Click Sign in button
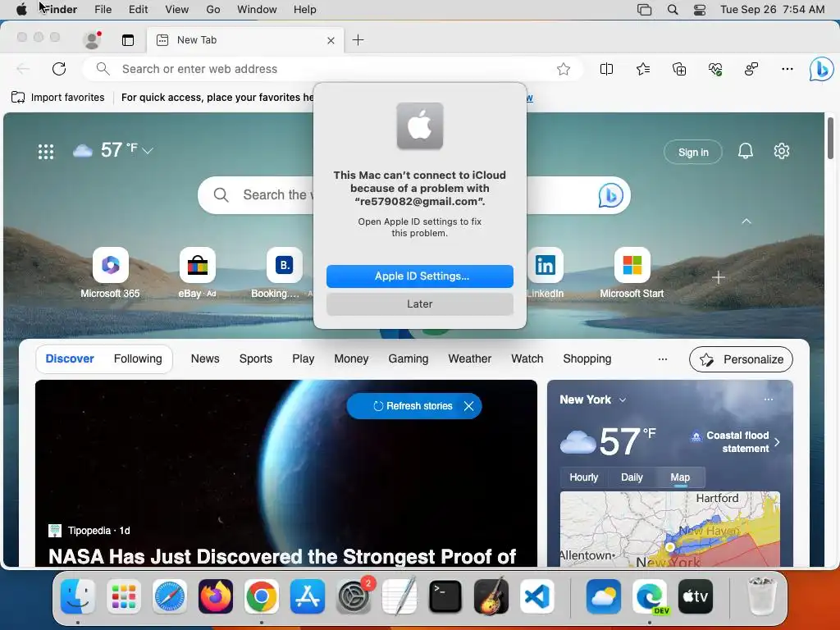This screenshot has height=630, width=840. tap(693, 152)
